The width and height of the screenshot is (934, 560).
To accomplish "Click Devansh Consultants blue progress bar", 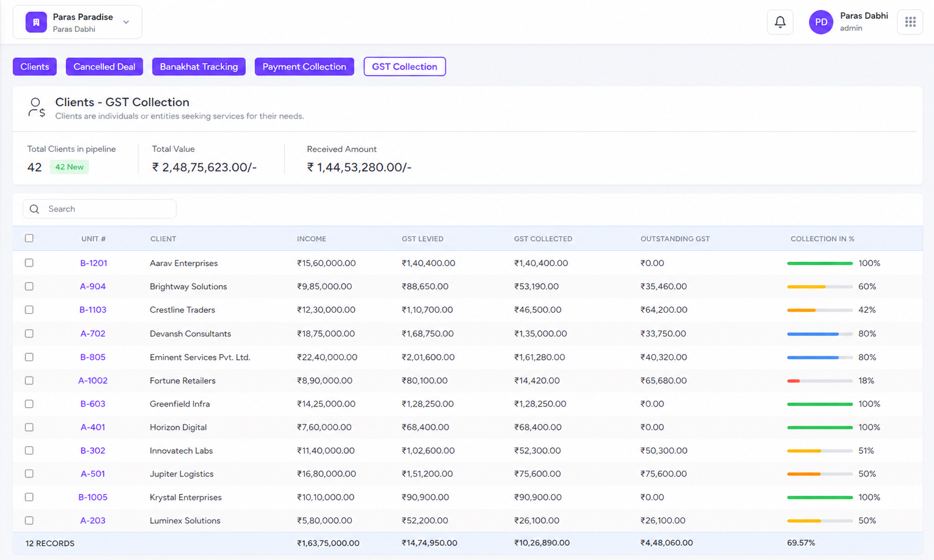I will coord(820,333).
